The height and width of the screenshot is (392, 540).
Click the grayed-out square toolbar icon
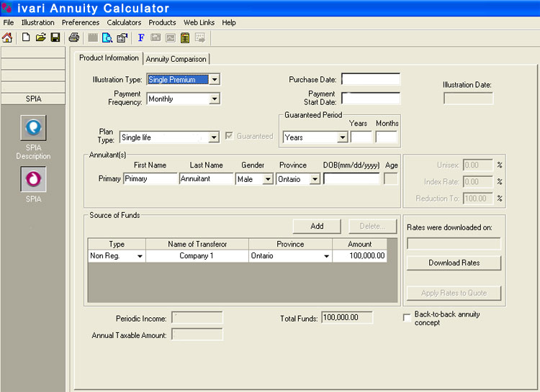tap(93, 37)
